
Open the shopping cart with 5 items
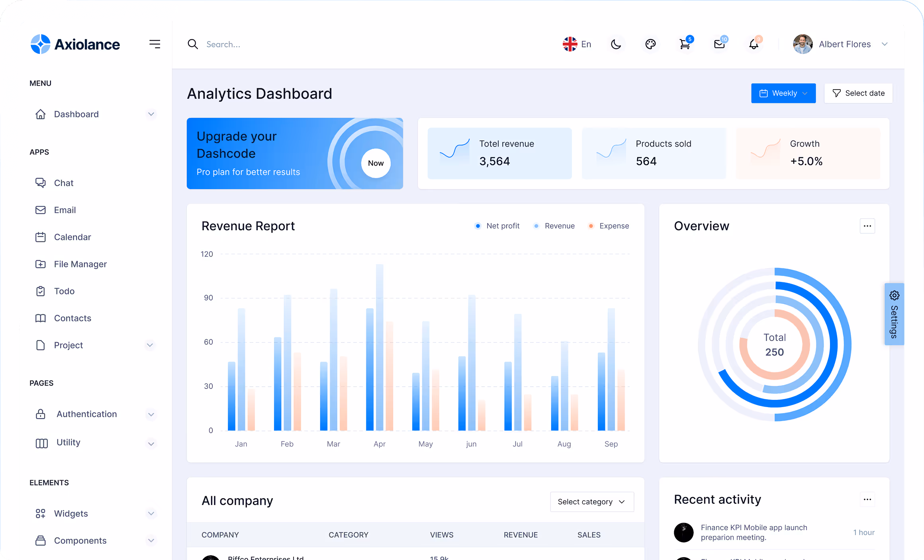(685, 44)
